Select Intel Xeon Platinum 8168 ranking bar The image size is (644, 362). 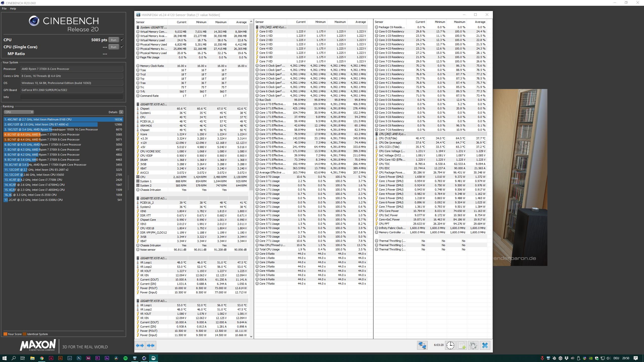[63, 119]
